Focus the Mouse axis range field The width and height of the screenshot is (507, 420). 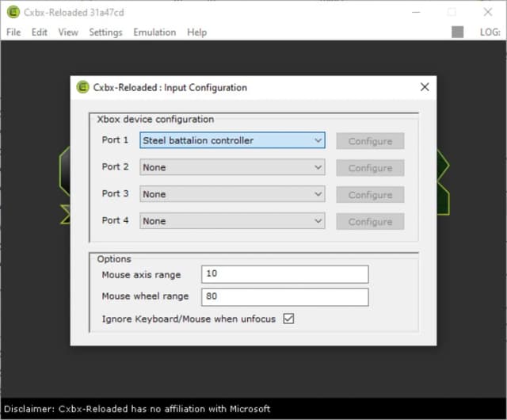coord(285,274)
